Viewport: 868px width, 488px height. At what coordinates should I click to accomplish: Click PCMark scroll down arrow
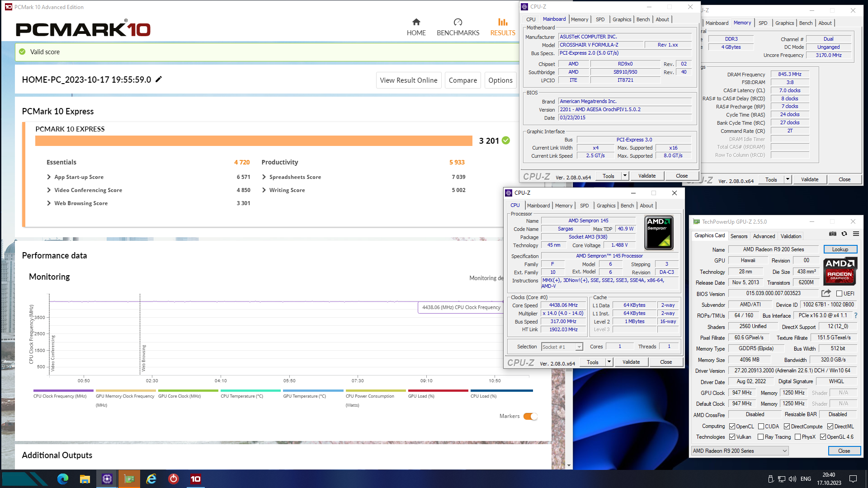[x=569, y=465]
